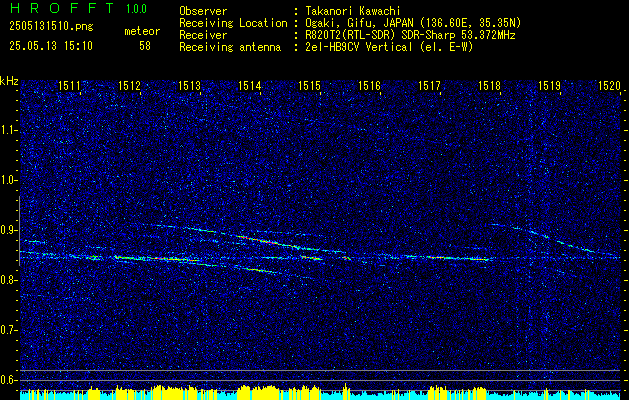Click the 1520 time marker

pos(609,85)
